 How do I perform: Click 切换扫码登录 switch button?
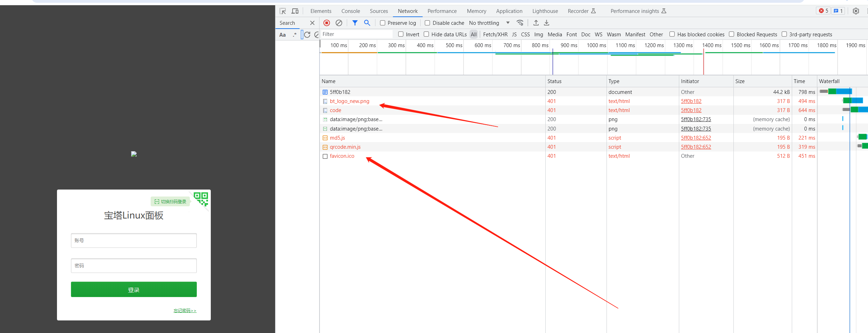(x=170, y=201)
